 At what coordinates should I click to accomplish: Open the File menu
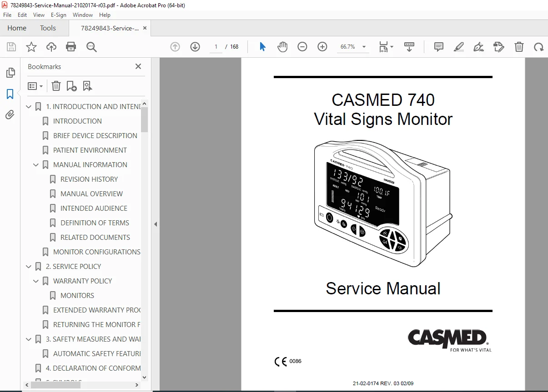click(x=7, y=15)
